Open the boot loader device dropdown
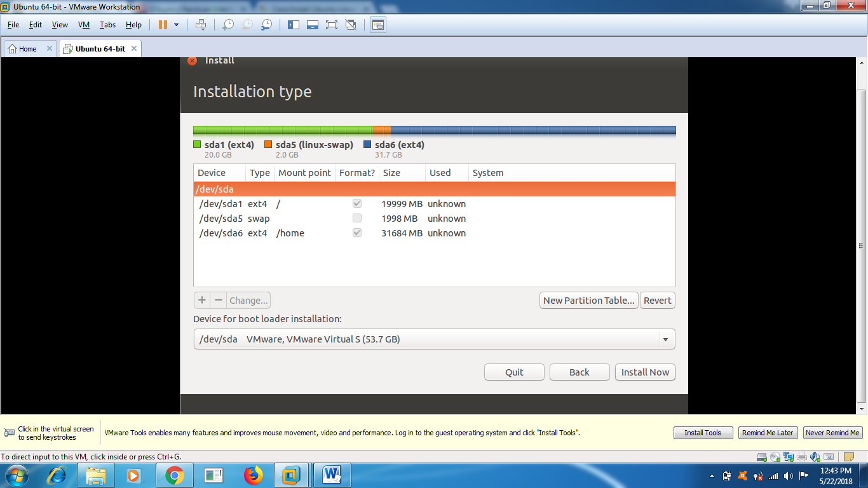Image resolution: width=868 pixels, height=488 pixels. 666,339
